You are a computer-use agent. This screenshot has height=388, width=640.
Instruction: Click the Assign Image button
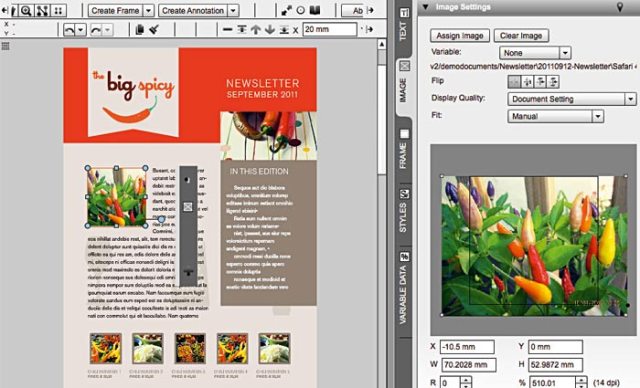(x=460, y=35)
